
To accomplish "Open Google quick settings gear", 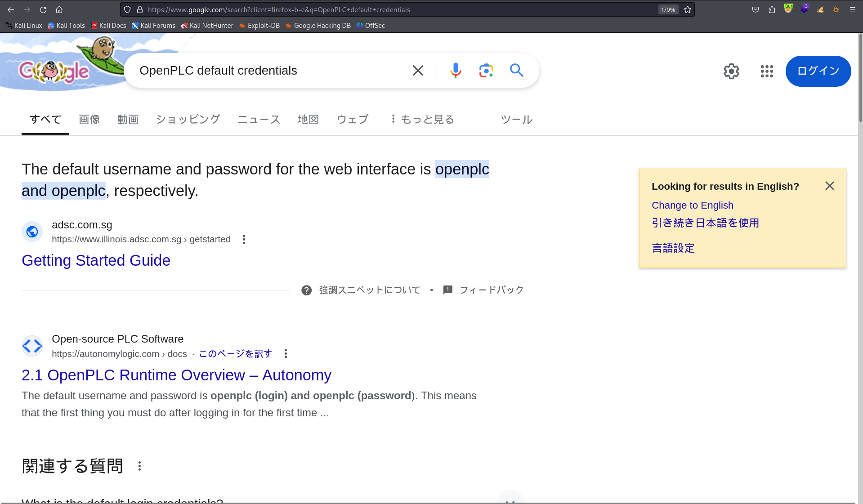I will pos(731,71).
